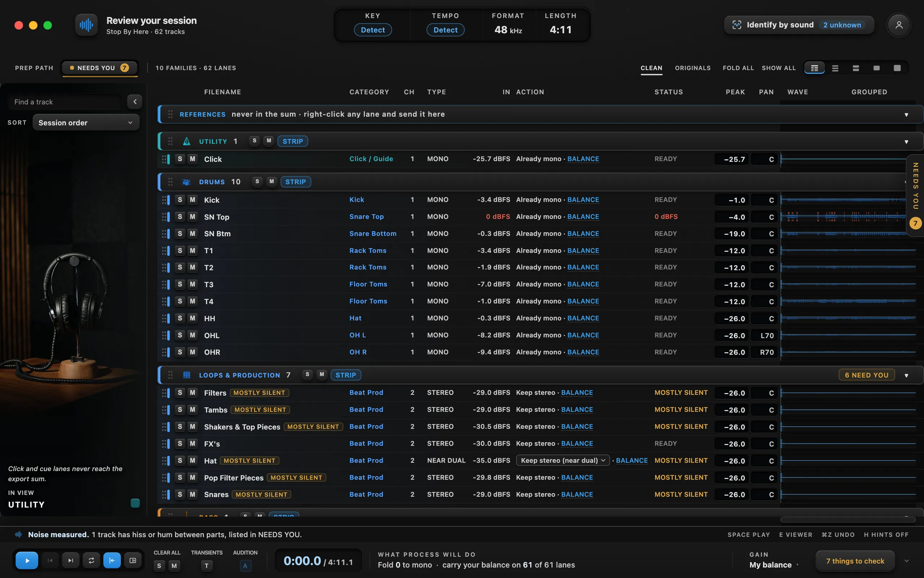This screenshot has height=578, width=924.
Task: Solo the Kick lane
Action: (180, 200)
